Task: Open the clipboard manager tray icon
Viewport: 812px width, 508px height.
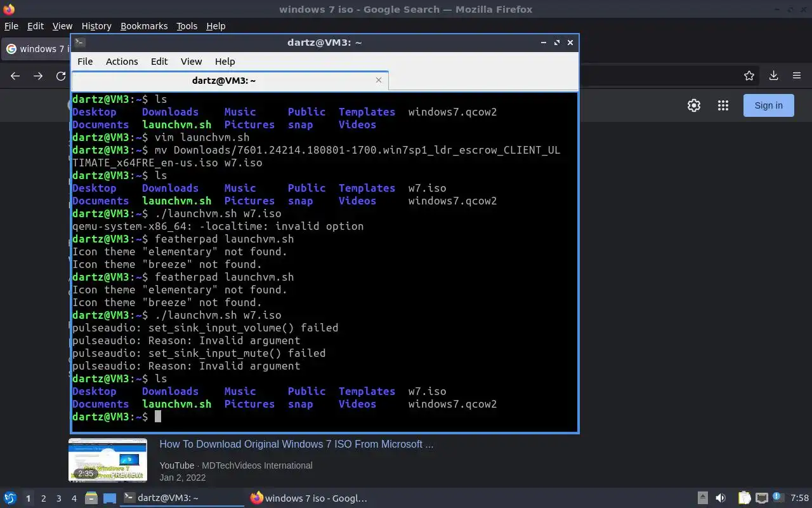Action: [x=744, y=498]
